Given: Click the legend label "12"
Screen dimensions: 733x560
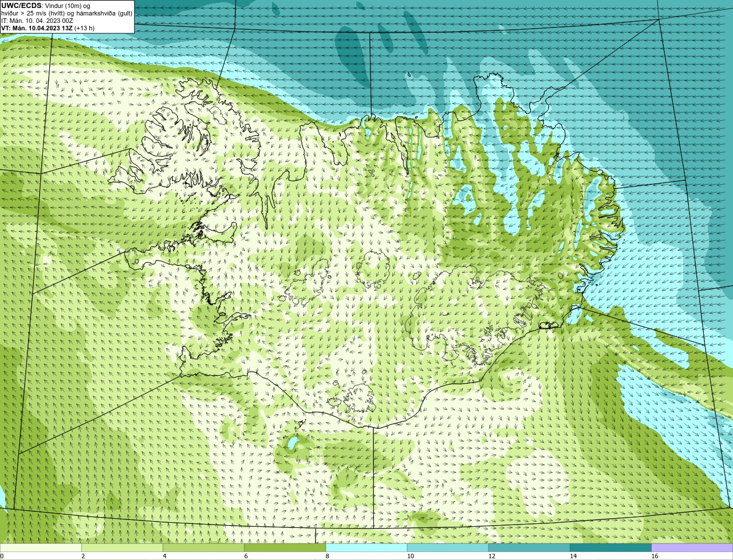Looking at the screenshot, I should (x=492, y=556).
